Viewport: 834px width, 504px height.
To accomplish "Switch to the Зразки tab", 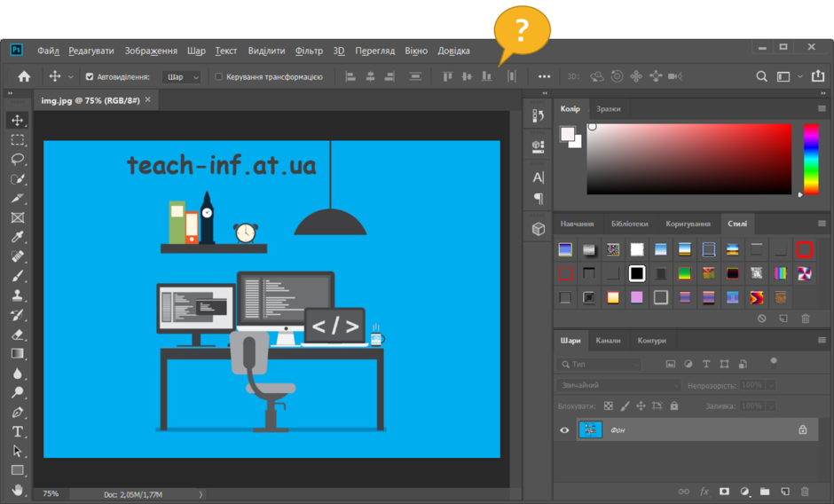I will pos(609,108).
